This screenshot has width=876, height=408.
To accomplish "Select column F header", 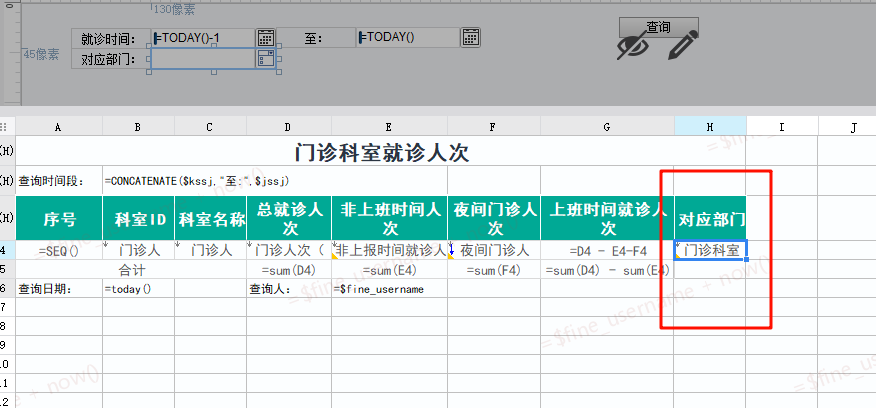I will click(494, 127).
